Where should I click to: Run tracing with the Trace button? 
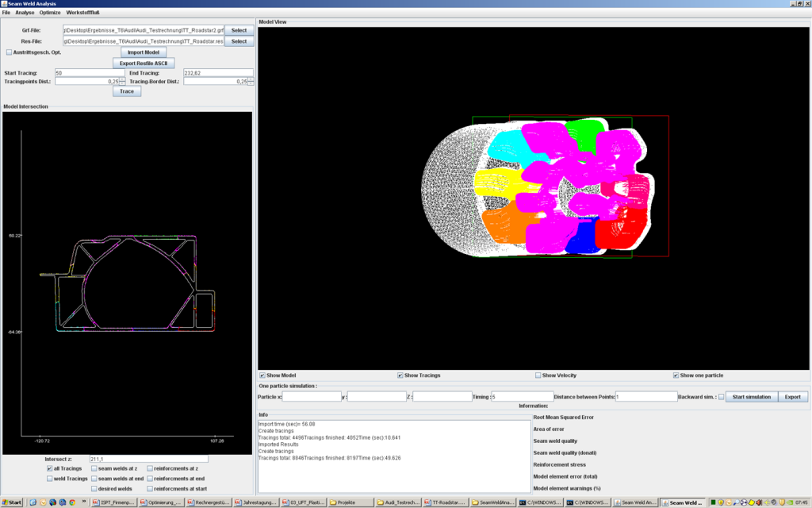click(x=126, y=90)
